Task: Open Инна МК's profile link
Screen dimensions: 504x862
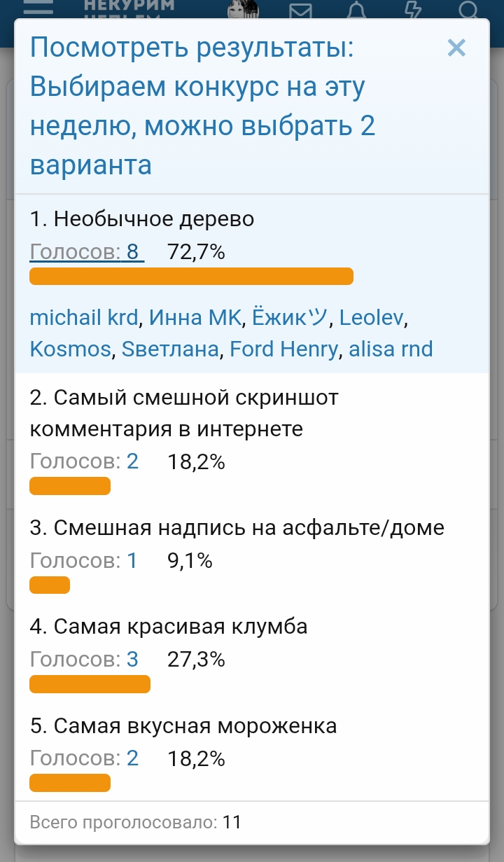Action: [195, 318]
